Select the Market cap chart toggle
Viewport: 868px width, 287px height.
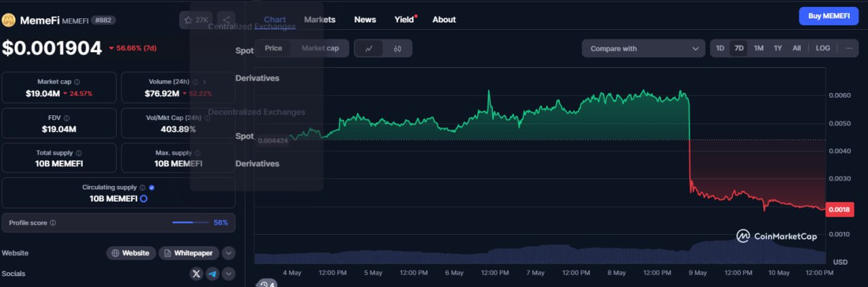(320, 48)
